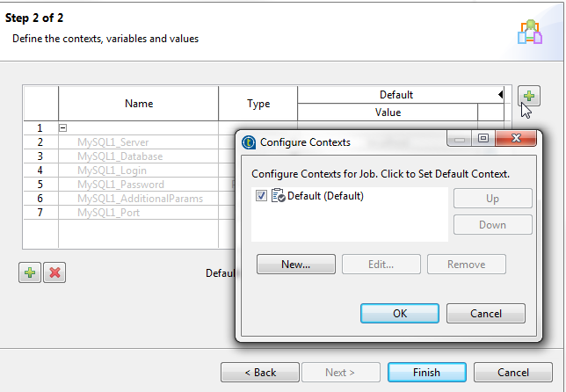The width and height of the screenshot is (566, 392).
Task: Click the wizard banner icon
Action: [529, 32]
